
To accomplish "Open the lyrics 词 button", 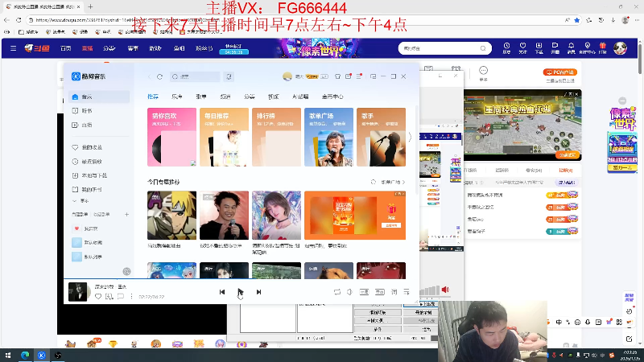I will tap(394, 292).
